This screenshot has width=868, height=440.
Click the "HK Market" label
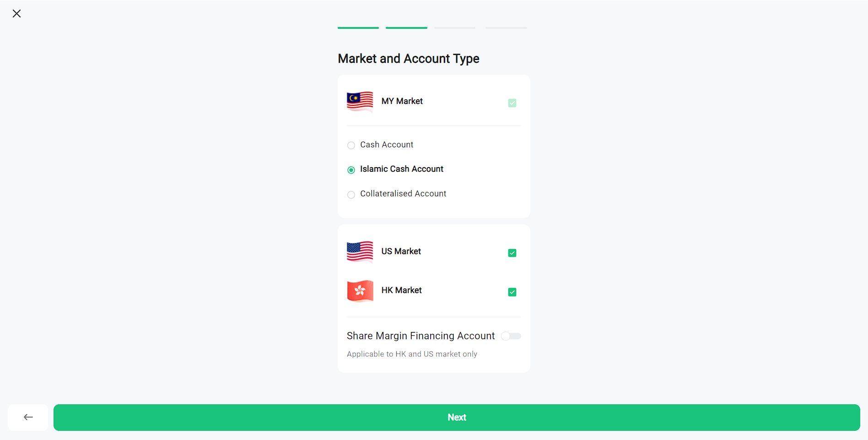[402, 290]
